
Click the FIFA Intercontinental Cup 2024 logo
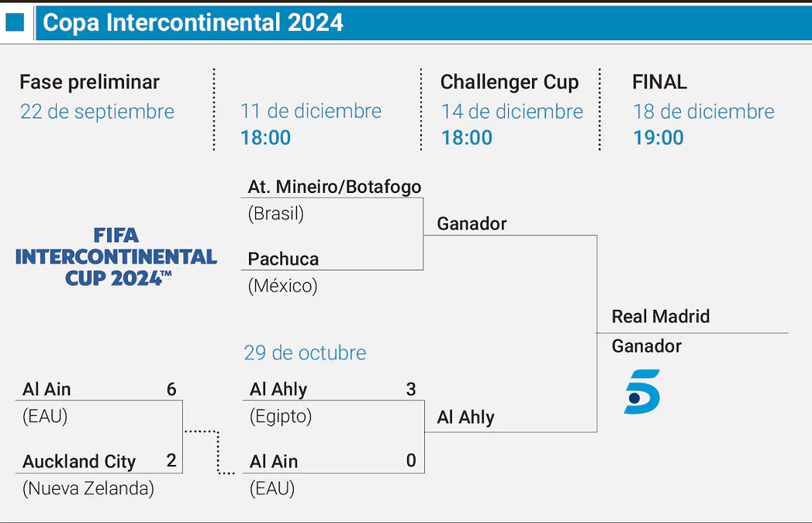coord(116,256)
